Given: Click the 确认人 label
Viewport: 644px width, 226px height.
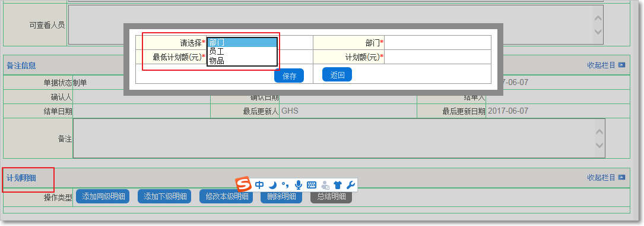Looking at the screenshot, I should click(x=62, y=97).
